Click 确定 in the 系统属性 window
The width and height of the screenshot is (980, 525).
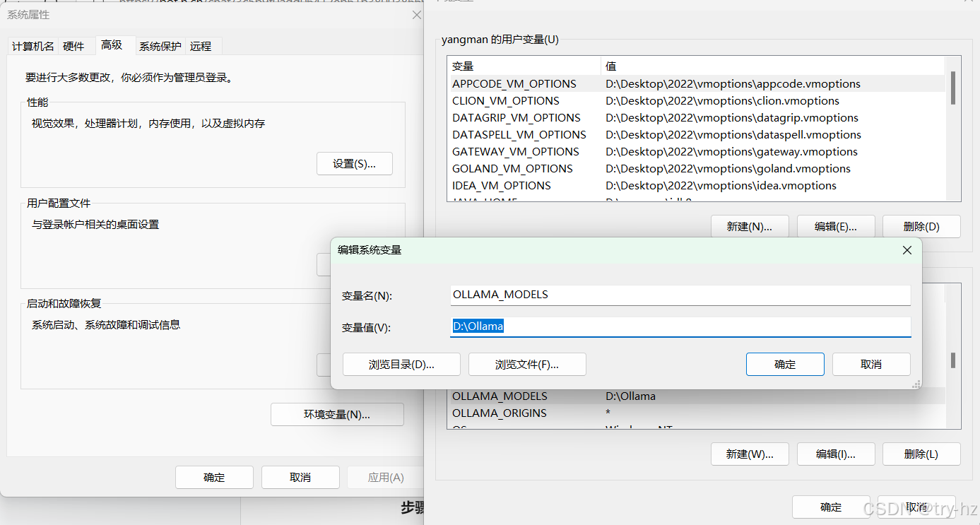pyautogui.click(x=214, y=478)
